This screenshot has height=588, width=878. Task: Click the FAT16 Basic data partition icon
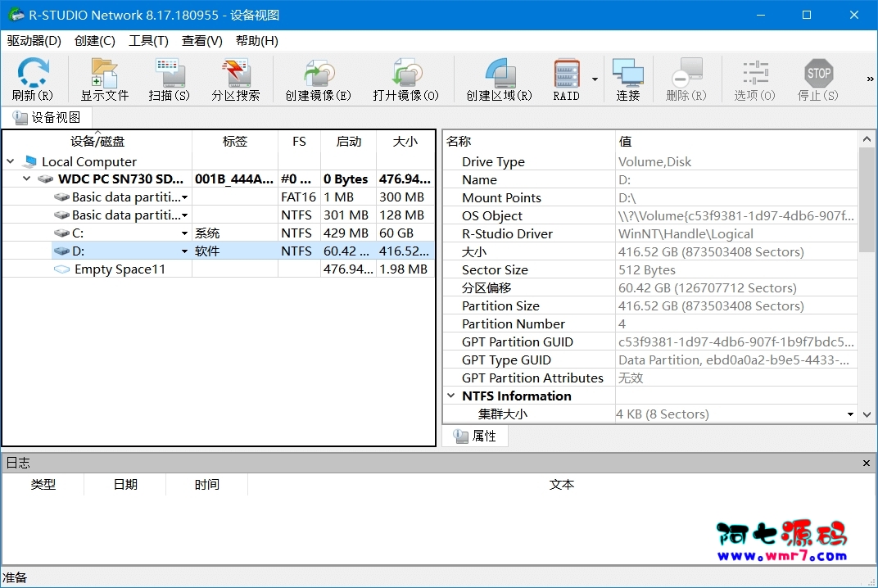[x=61, y=197]
